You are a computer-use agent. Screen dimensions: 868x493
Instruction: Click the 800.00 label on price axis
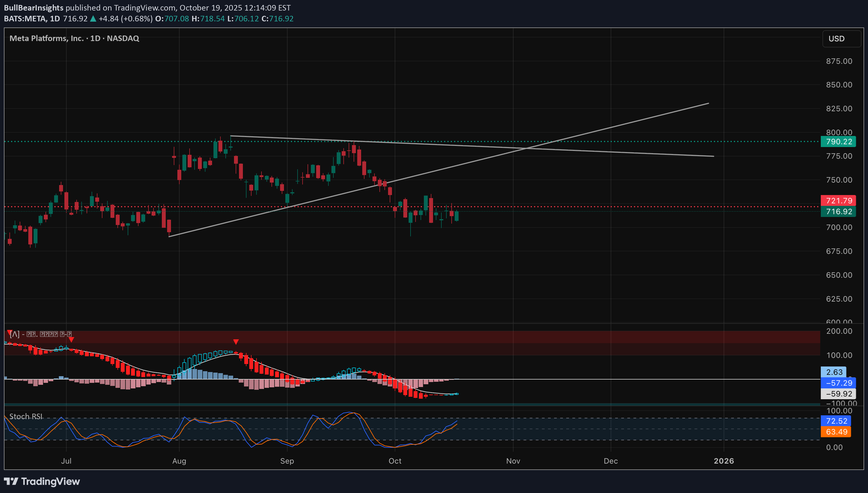tap(839, 132)
